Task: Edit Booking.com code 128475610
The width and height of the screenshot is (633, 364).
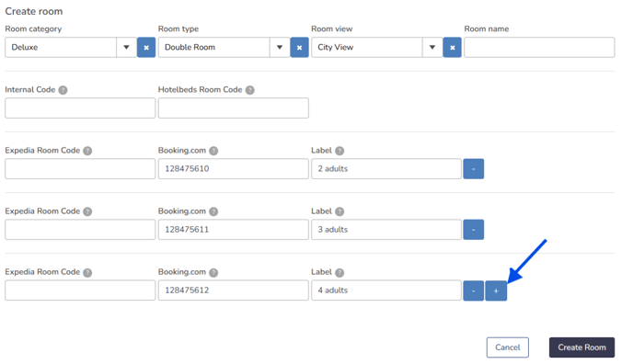Action: tap(234, 168)
